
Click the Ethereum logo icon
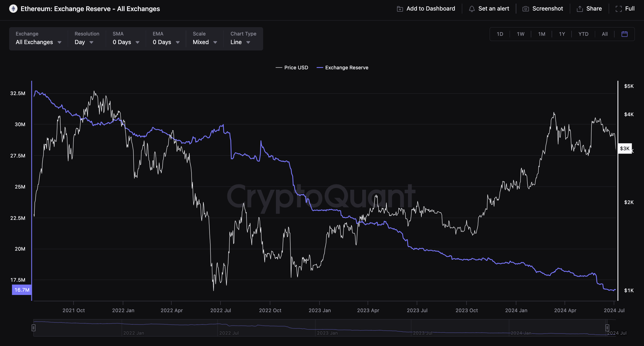pos(13,9)
